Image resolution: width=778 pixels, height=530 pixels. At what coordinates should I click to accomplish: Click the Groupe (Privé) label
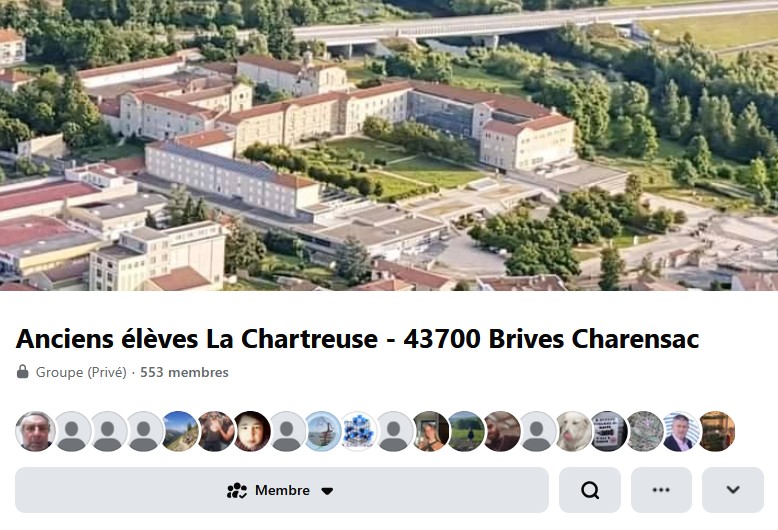tap(81, 372)
